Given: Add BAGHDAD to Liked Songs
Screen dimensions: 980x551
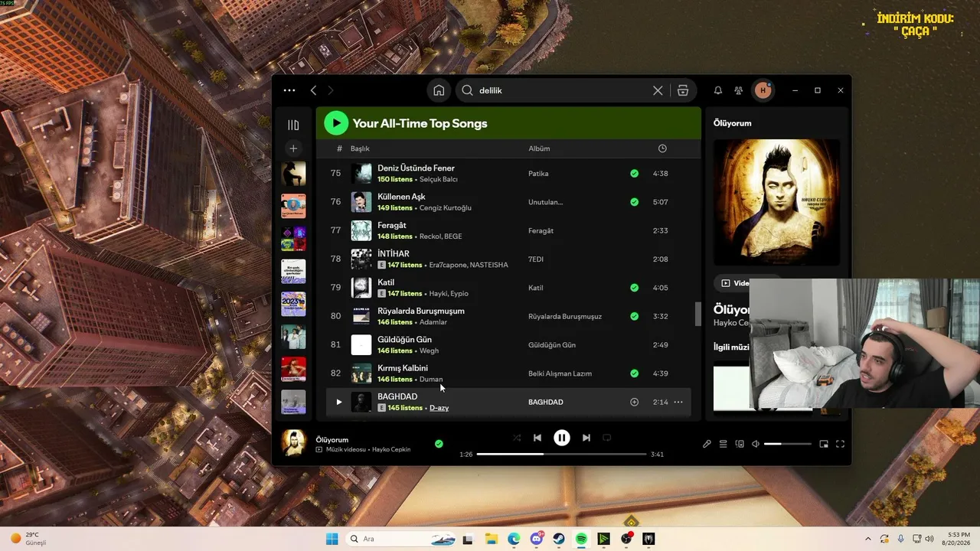Looking at the screenshot, I should pyautogui.click(x=634, y=402).
